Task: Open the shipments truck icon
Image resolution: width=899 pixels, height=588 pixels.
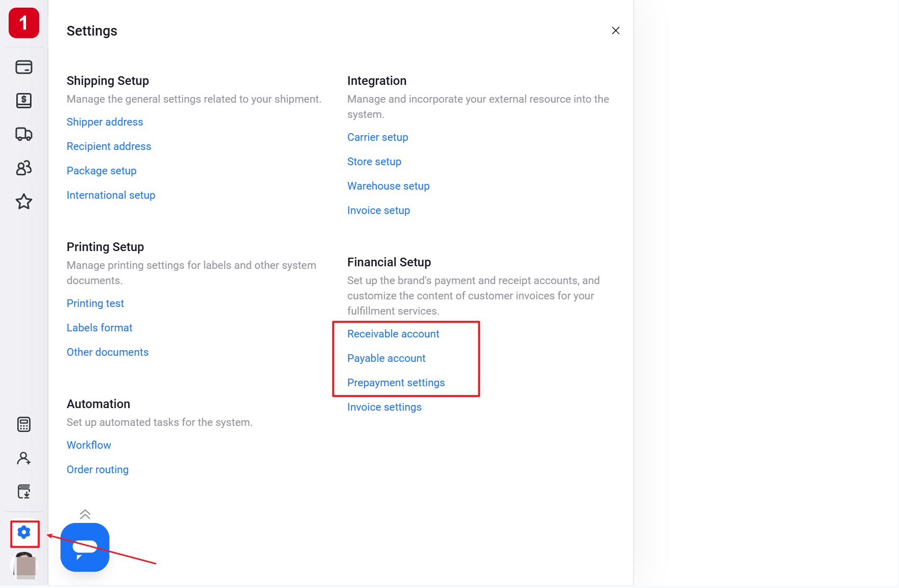Action: click(x=24, y=134)
